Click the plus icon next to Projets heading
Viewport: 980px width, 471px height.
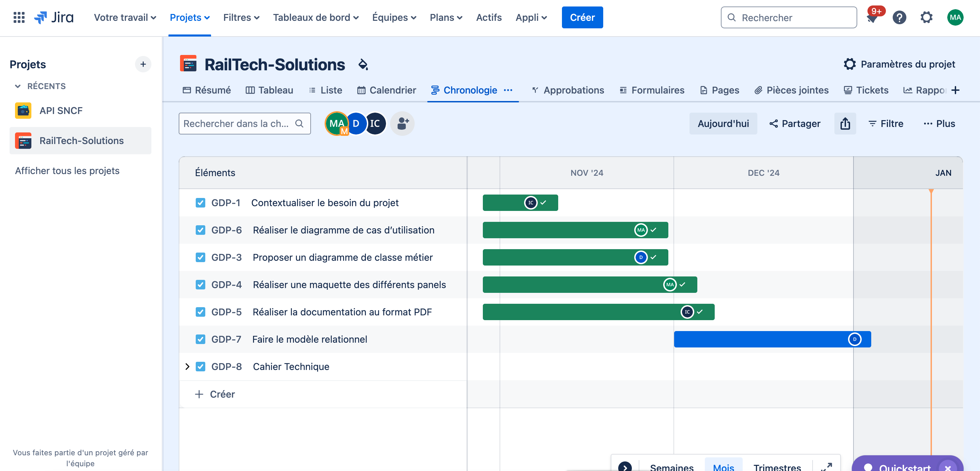(x=143, y=65)
